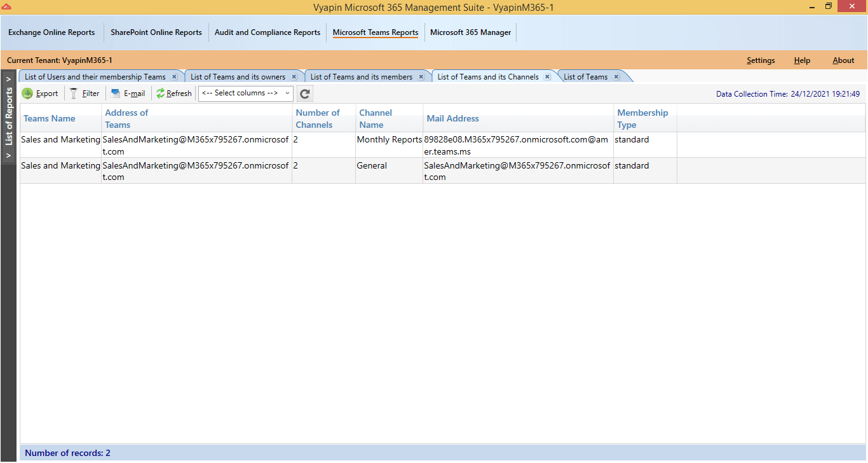Open SharePoint Online Reports section
Viewport: 868px width, 463px height.
point(156,32)
